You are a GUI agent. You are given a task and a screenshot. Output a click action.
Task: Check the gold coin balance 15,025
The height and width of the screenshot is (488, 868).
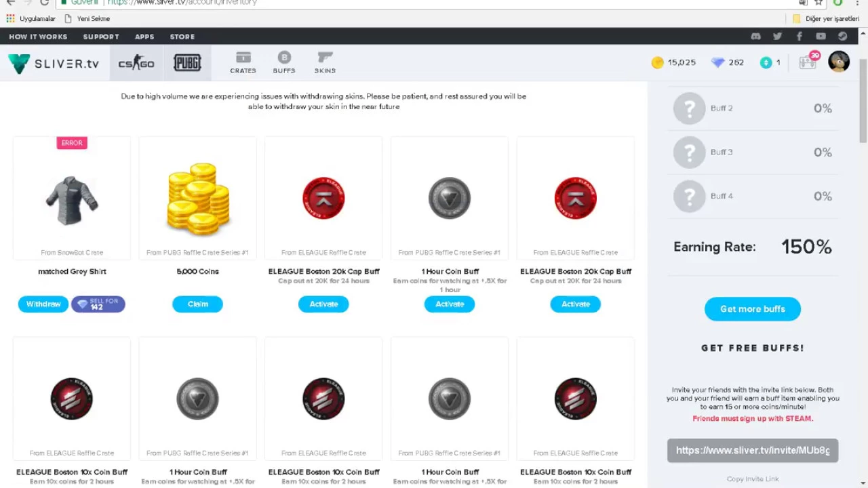click(673, 62)
